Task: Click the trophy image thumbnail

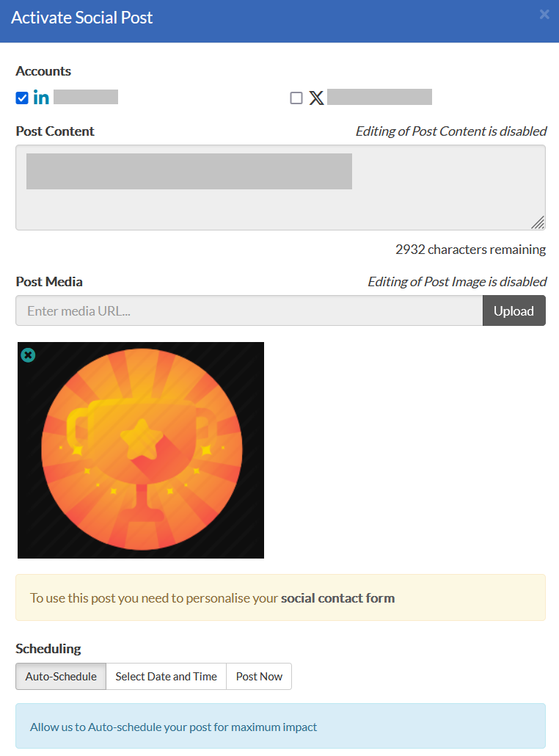Action: pyautogui.click(x=141, y=450)
